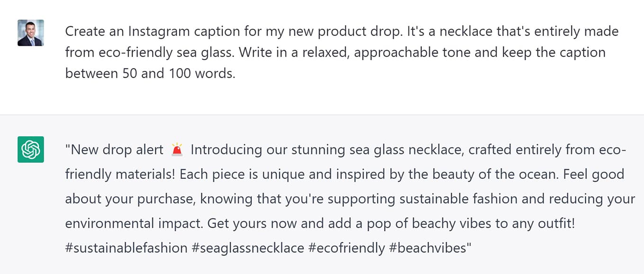Click the #ecofriendly hashtag

[x=347, y=247]
